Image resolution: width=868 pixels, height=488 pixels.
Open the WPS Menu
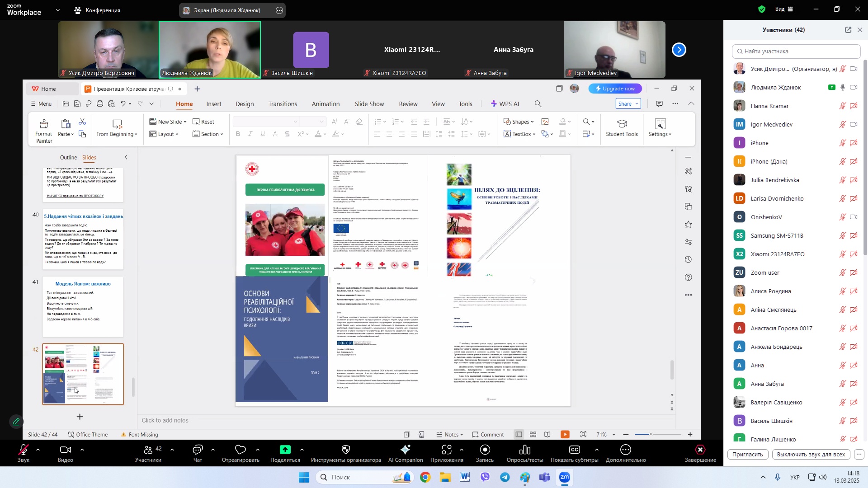[x=41, y=104]
